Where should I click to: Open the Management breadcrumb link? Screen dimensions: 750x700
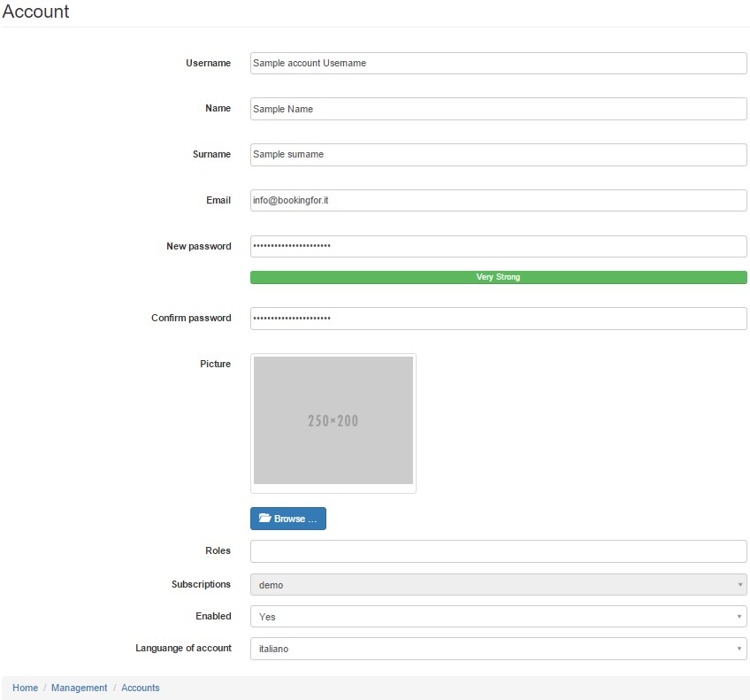[x=79, y=688]
